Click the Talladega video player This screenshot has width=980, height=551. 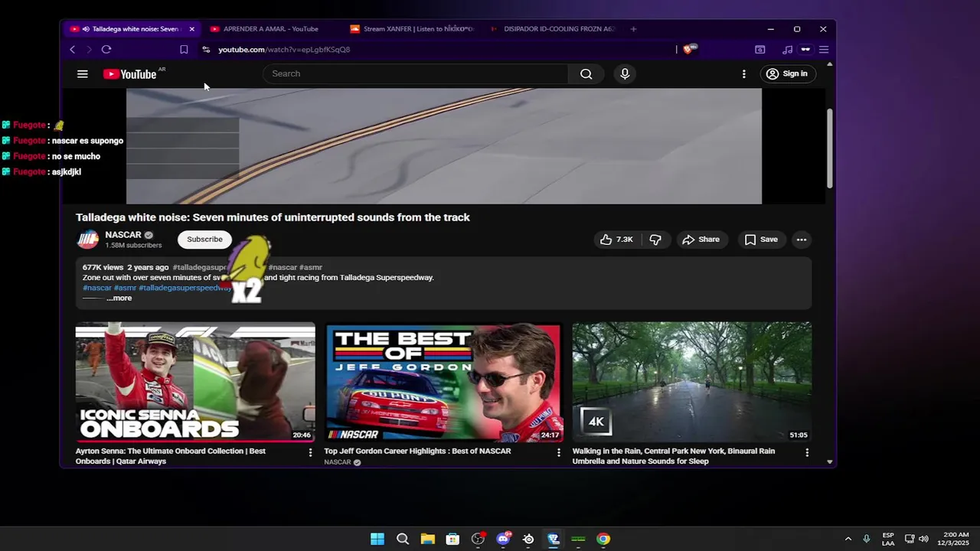[444, 146]
